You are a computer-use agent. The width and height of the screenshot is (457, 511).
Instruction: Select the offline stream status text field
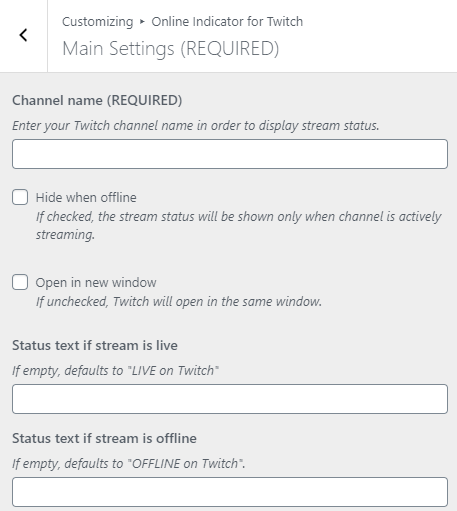point(230,492)
